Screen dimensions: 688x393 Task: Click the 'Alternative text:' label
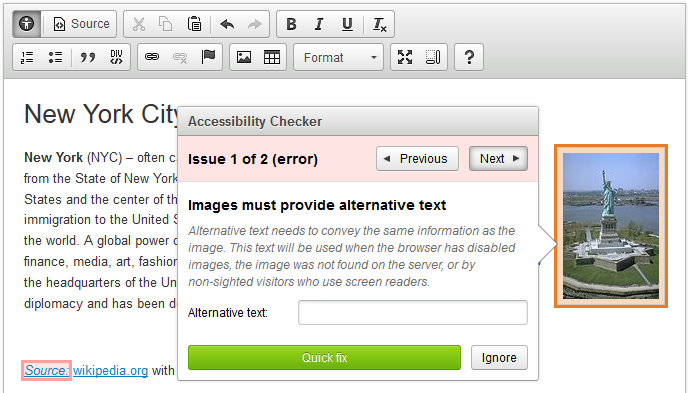228,313
